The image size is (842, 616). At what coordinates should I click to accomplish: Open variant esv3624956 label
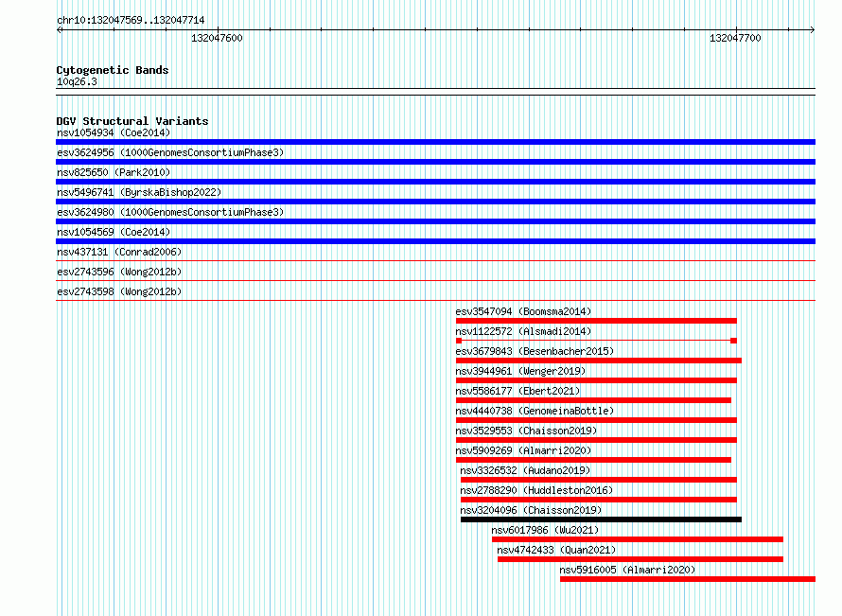pyautogui.click(x=170, y=152)
